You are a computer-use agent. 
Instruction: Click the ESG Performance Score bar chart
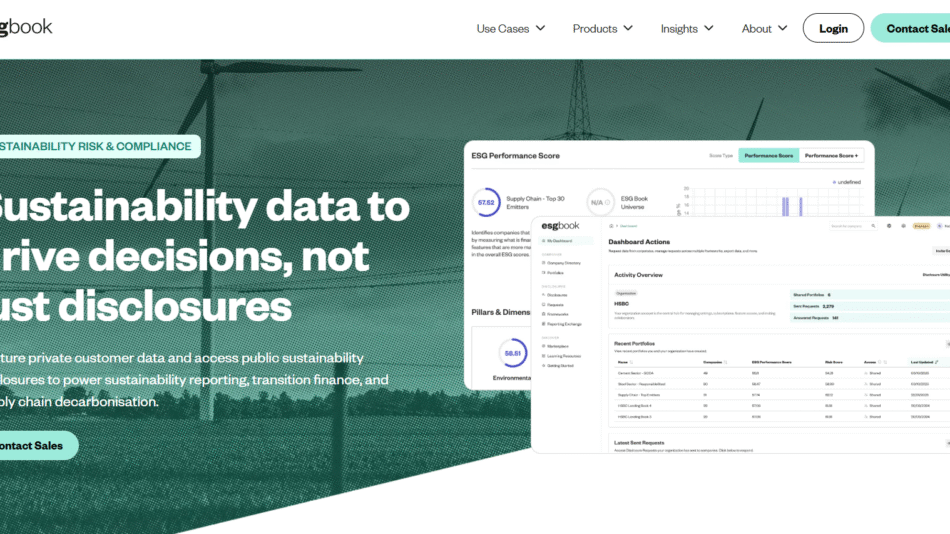tap(770, 200)
